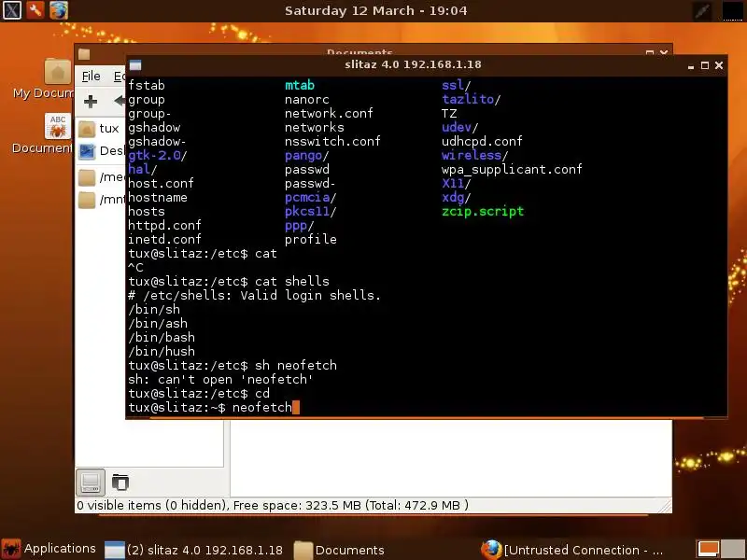The height and width of the screenshot is (560, 747).
Task: Click the plus icon in file manager toolbar
Action: [x=90, y=101]
